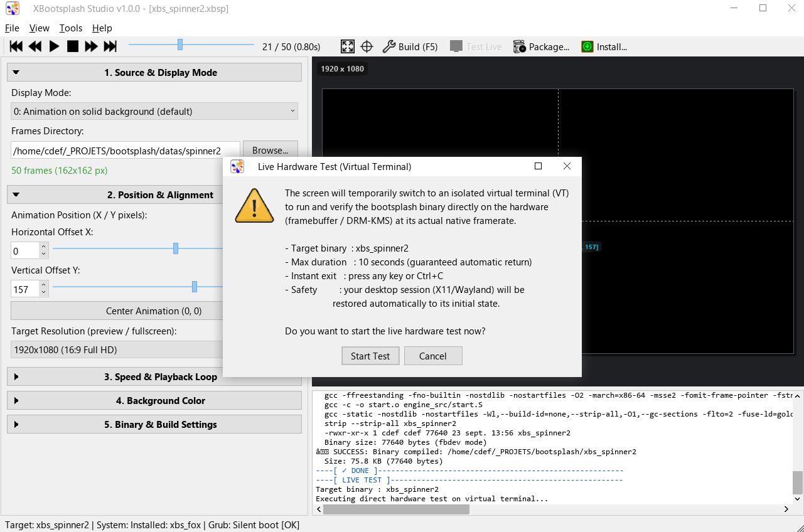Decrement the Vertical Offset Y value
Screen dimensions: 804x532
(43, 293)
